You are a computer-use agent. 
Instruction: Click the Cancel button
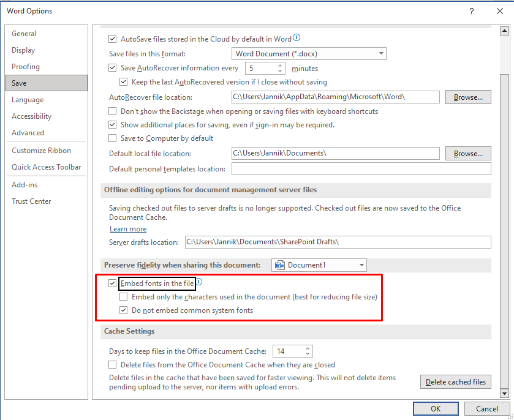click(487, 408)
